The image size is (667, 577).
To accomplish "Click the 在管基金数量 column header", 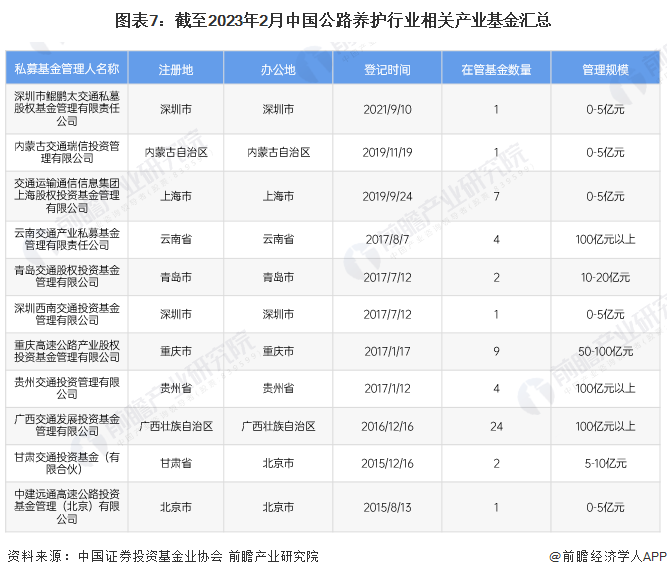I will 496,70.
